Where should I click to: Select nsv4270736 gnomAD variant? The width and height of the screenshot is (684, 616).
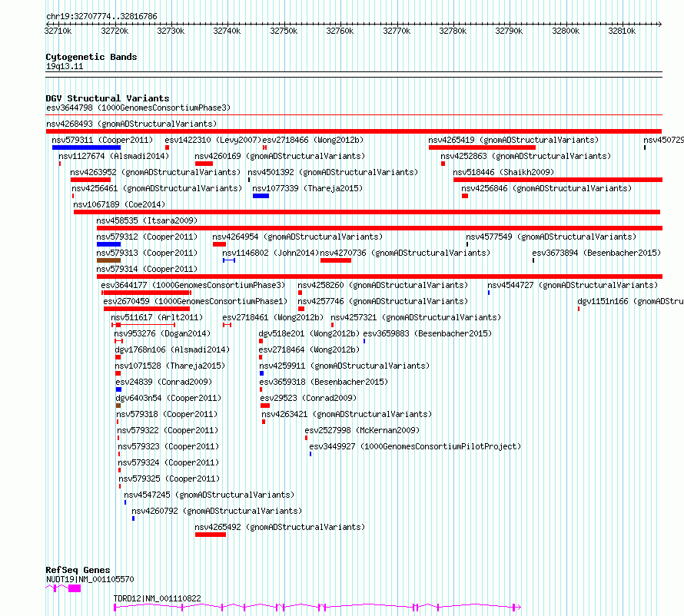point(405,253)
